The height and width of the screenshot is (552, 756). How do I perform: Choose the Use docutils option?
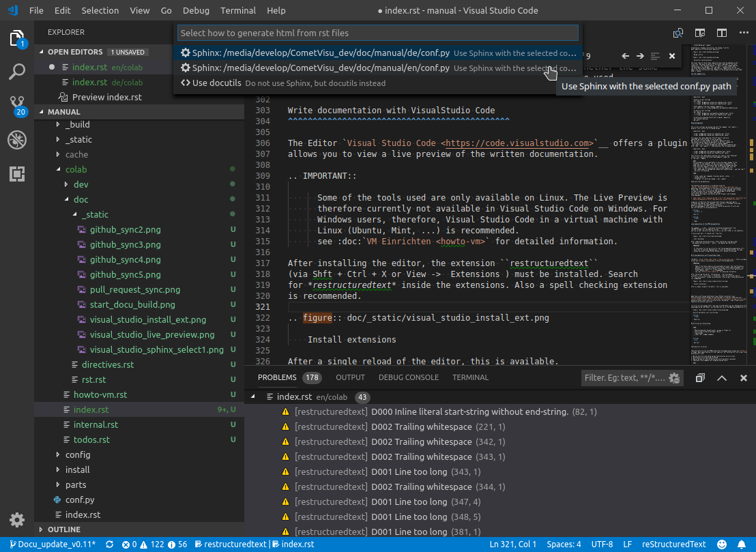pyautogui.click(x=378, y=83)
